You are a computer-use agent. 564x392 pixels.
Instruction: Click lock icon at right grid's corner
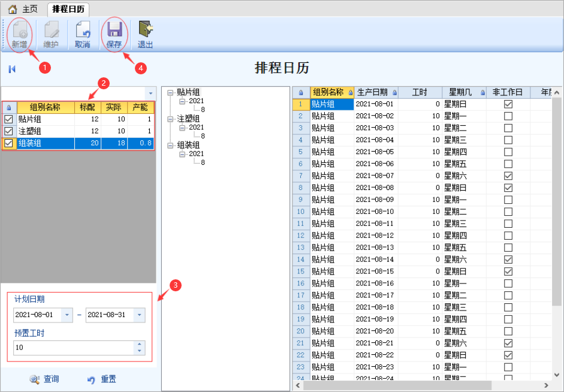[x=301, y=93]
